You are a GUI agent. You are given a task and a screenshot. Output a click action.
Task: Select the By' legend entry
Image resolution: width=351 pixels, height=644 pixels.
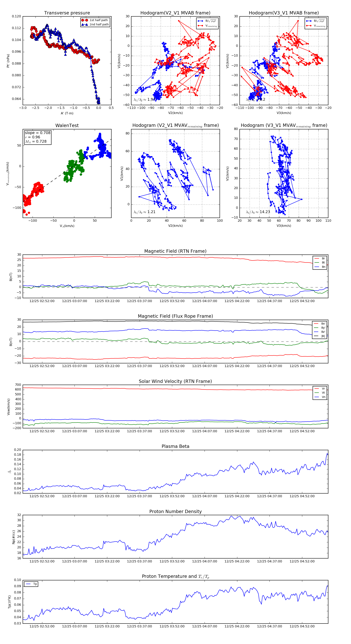click(320, 328)
